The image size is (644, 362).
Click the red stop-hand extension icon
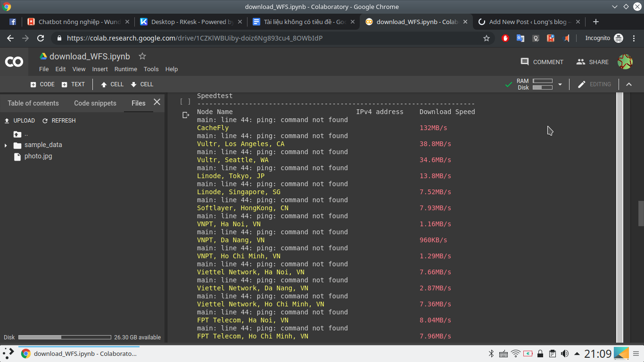[505, 38]
